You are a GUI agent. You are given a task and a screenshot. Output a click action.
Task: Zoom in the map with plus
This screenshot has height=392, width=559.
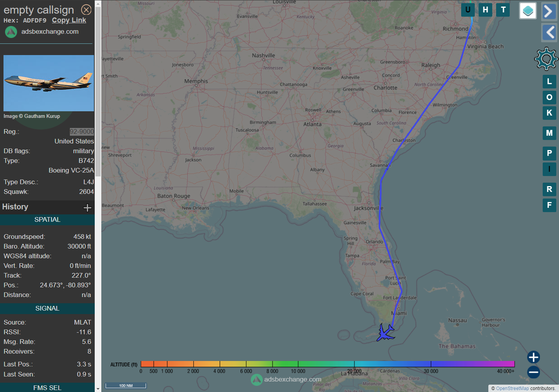coord(533,357)
